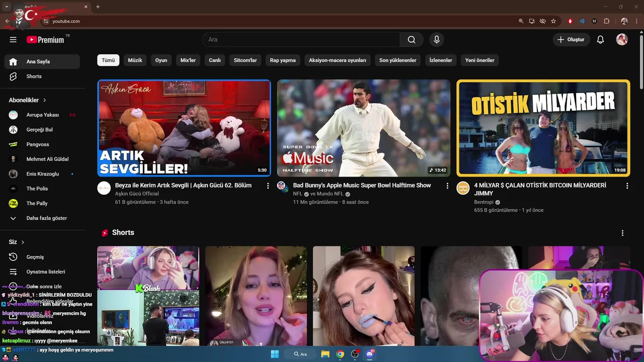
Task: Select the Sitcom'lar filter chip
Action: [246, 60]
